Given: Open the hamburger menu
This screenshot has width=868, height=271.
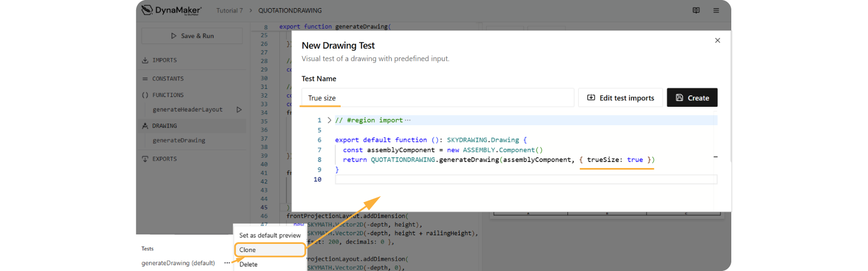Looking at the screenshot, I should [716, 10].
